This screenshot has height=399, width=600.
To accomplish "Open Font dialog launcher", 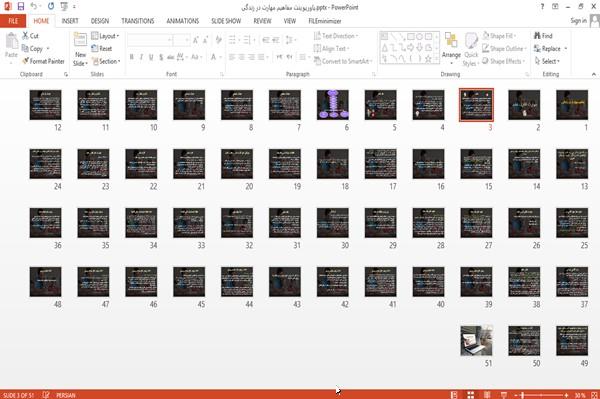I will pyautogui.click(x=222, y=74).
